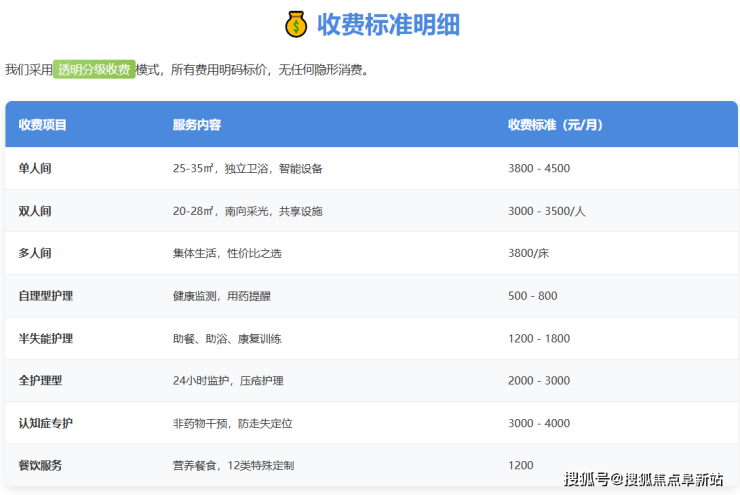Click the 认知症专护 row label
Viewport: 740px width, 495px height.
46,423
